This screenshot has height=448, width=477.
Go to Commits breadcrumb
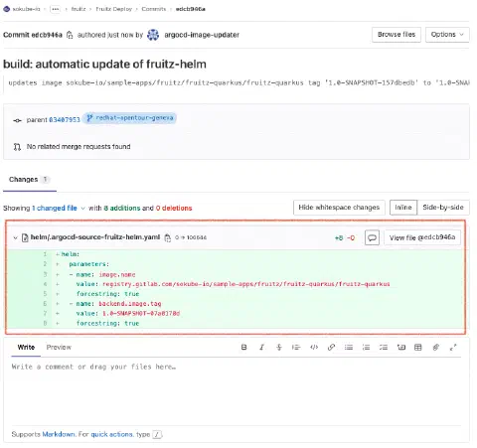pyautogui.click(x=154, y=9)
